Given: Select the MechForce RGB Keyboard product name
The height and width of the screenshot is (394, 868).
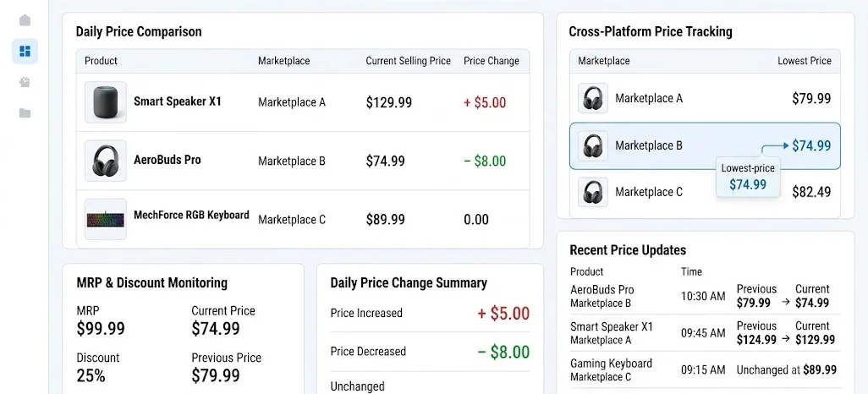Looking at the screenshot, I should 191,216.
